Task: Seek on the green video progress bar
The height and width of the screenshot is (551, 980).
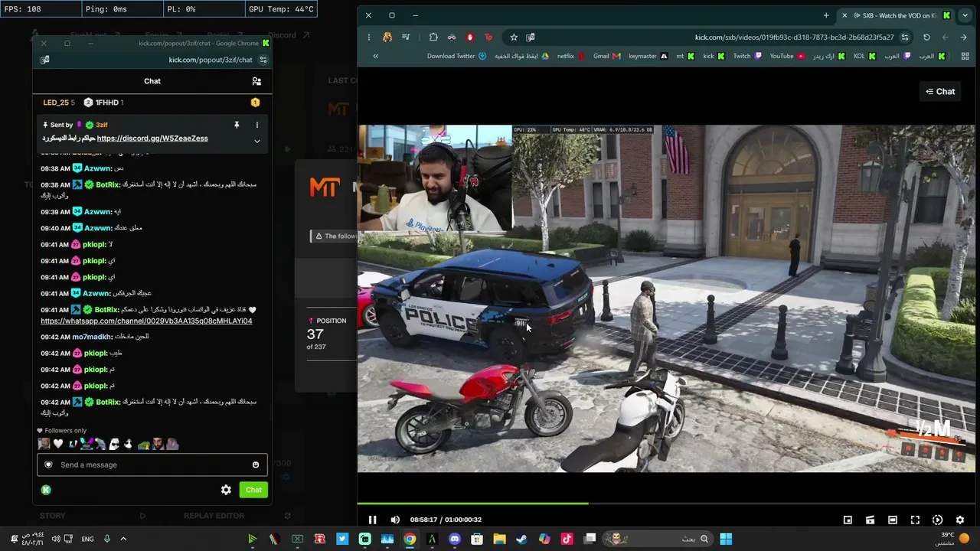Action: click(x=666, y=503)
